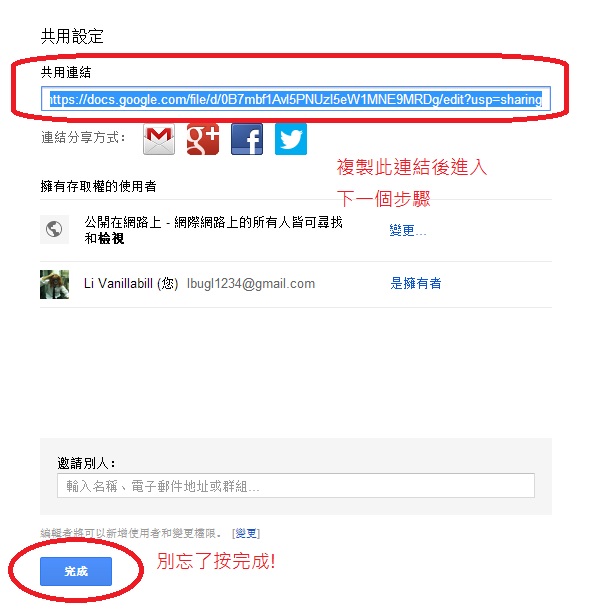Select the highlighted docs.google.com share link field
This screenshot has width=592, height=612.
tap(296, 99)
